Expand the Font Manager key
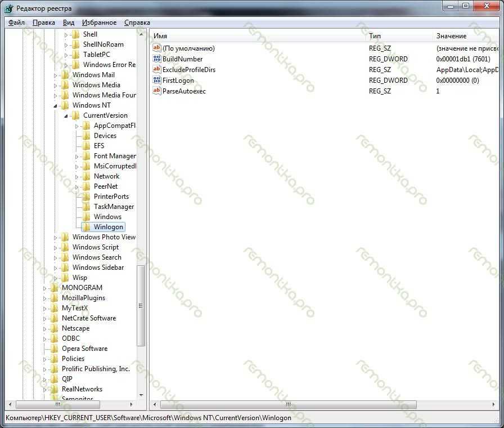Viewport: 504px width, 428px height. pyautogui.click(x=77, y=156)
